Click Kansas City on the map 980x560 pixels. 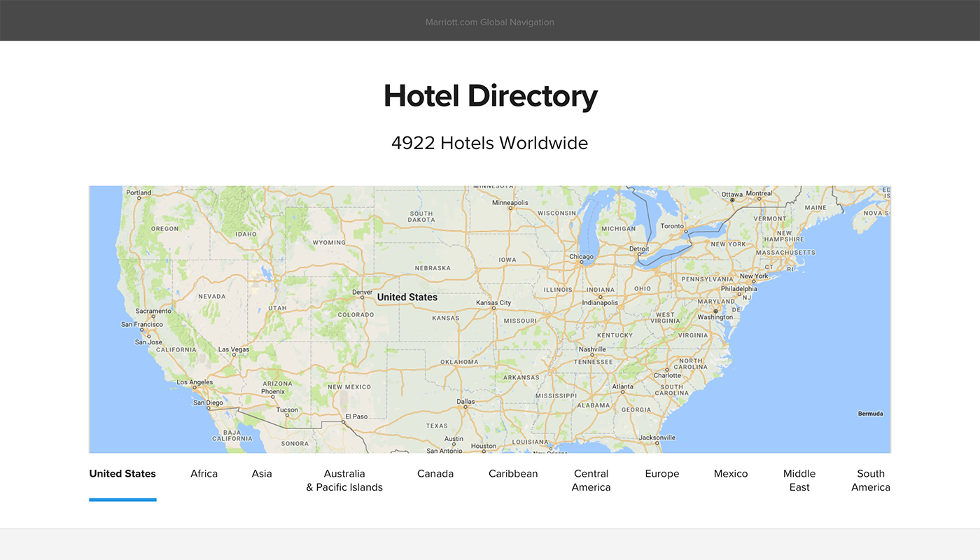pos(493,303)
